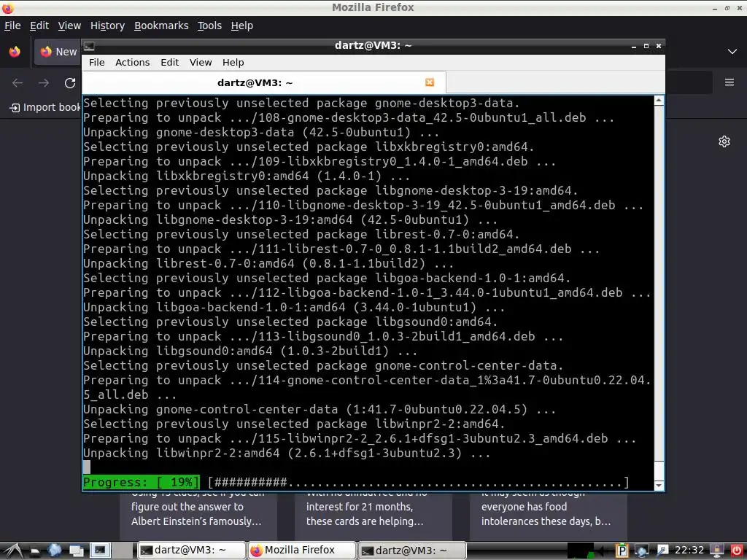Minimize the Firefox window

coord(715,8)
